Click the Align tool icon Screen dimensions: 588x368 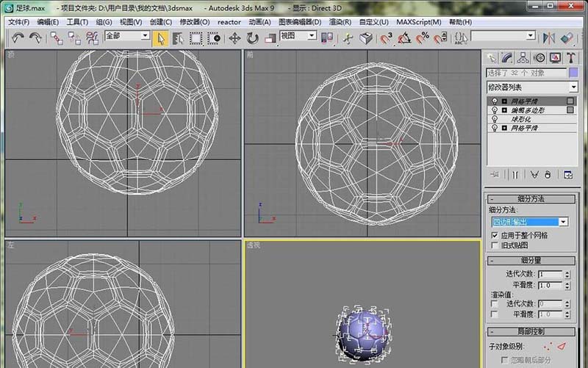[x=567, y=38]
